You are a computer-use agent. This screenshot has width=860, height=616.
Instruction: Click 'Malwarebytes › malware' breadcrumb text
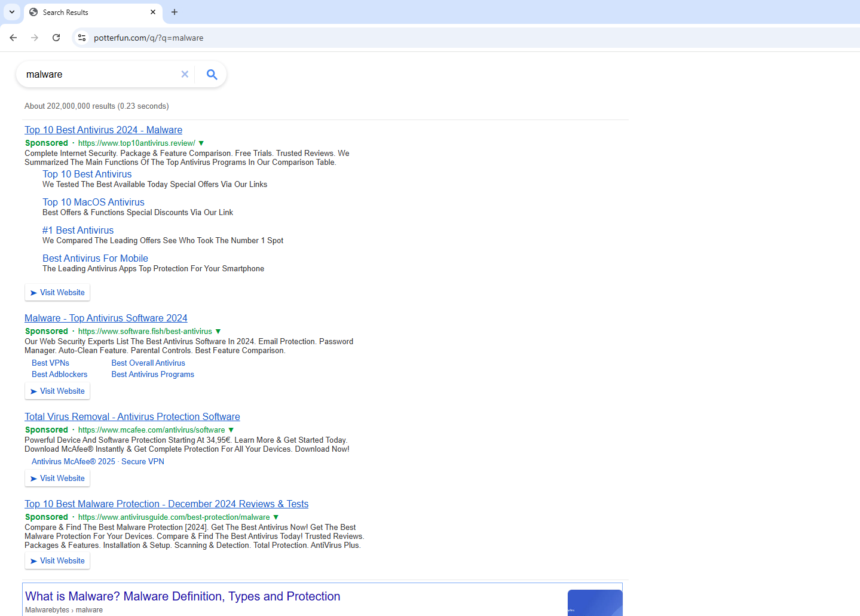(x=64, y=610)
